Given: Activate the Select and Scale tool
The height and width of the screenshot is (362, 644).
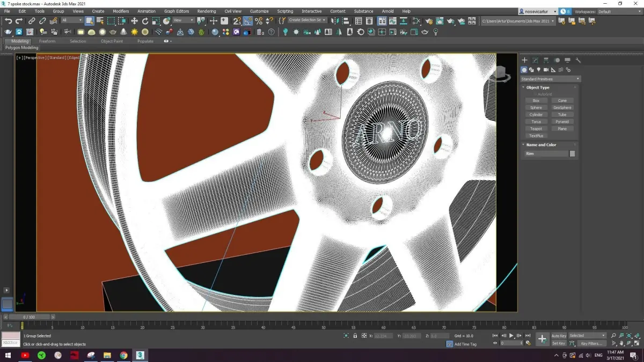Looking at the screenshot, I should pos(156,21).
